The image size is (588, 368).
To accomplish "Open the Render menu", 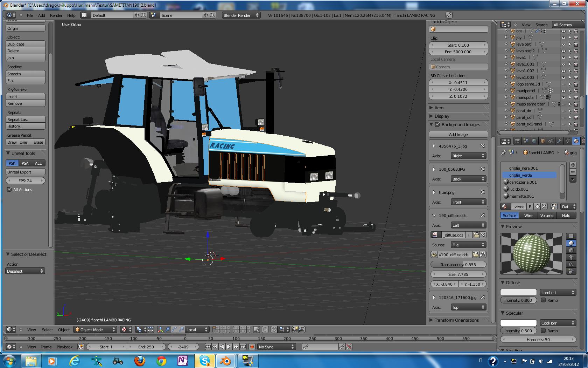I will tap(56, 15).
